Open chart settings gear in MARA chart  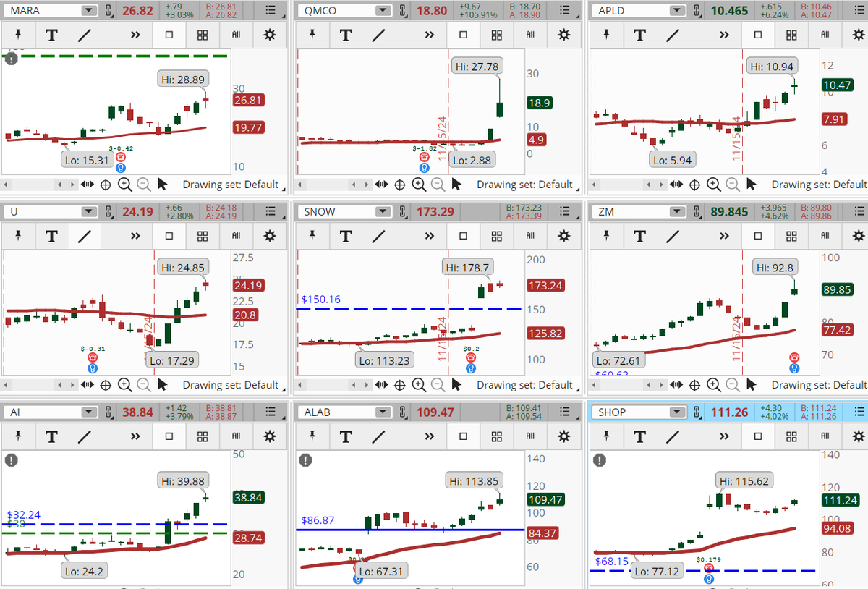click(270, 35)
